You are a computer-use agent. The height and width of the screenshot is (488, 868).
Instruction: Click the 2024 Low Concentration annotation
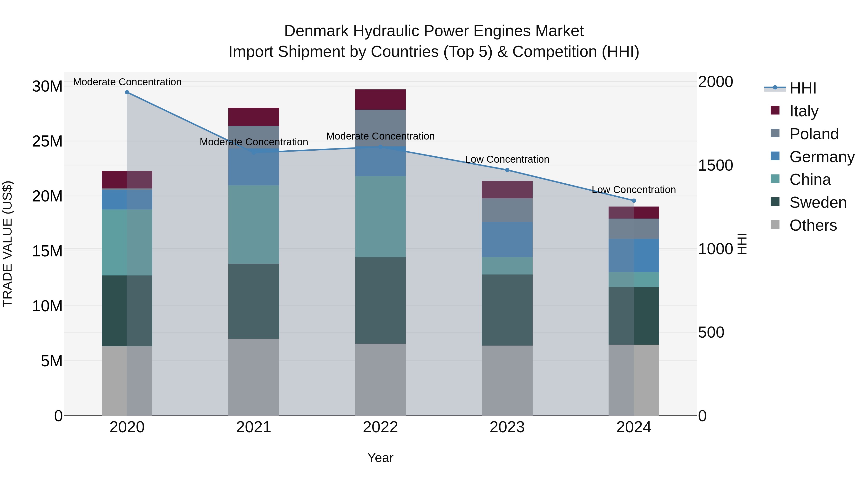click(x=634, y=190)
